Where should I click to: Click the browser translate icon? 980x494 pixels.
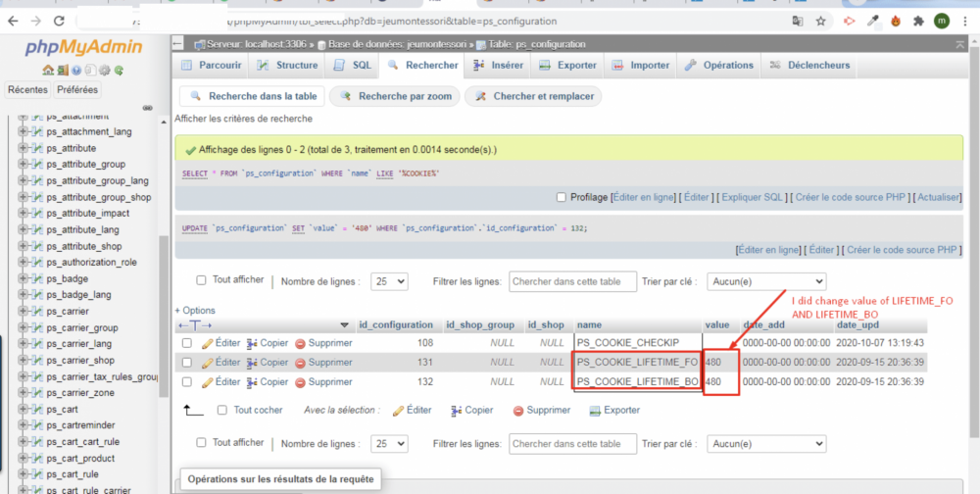click(798, 22)
